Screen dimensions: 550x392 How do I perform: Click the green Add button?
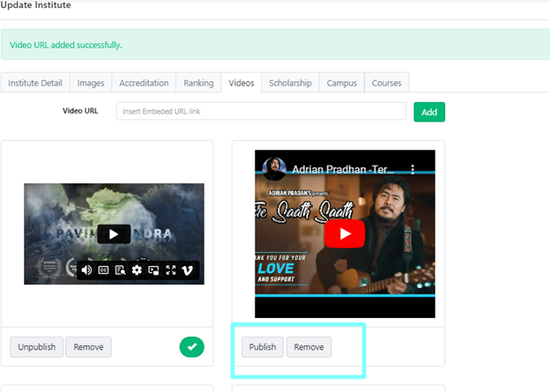(429, 112)
